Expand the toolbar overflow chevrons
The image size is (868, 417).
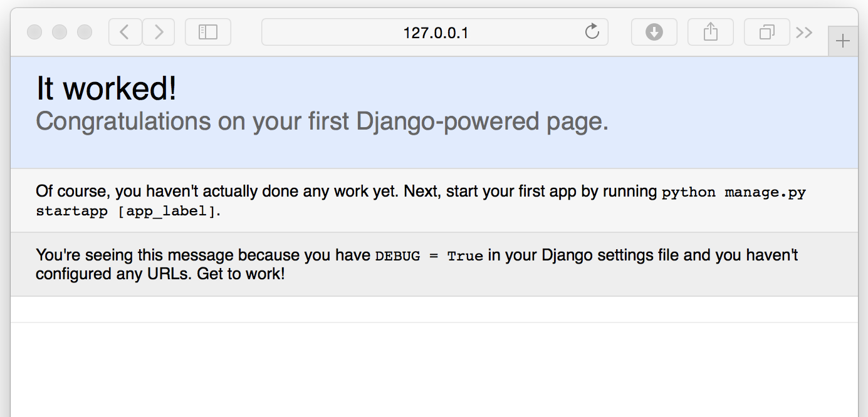click(804, 33)
